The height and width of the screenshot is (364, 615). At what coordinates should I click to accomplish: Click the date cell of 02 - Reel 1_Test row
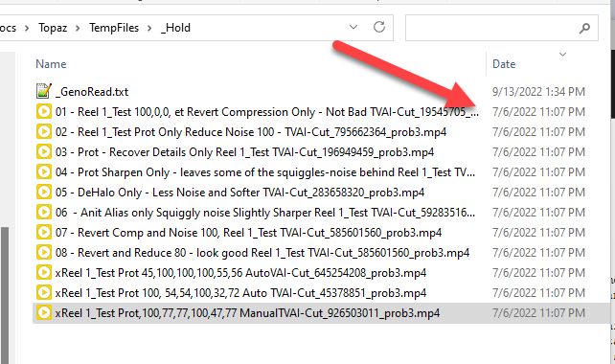[538, 132]
